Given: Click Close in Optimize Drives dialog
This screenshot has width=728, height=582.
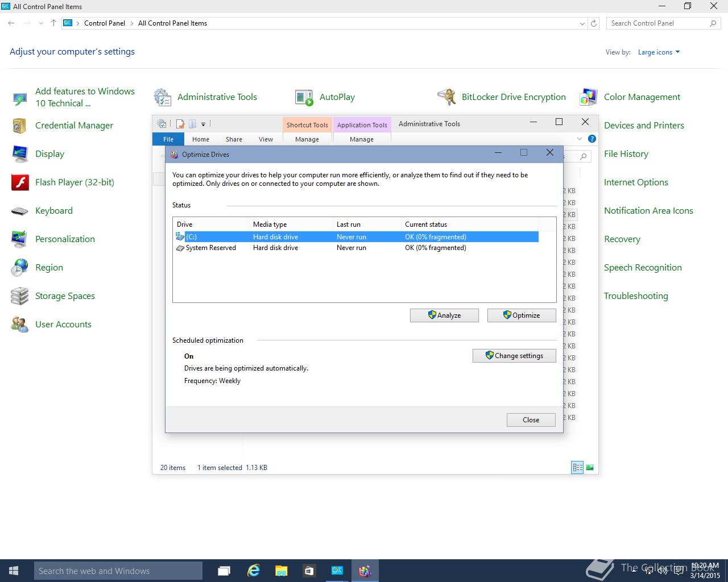Looking at the screenshot, I should click(531, 420).
